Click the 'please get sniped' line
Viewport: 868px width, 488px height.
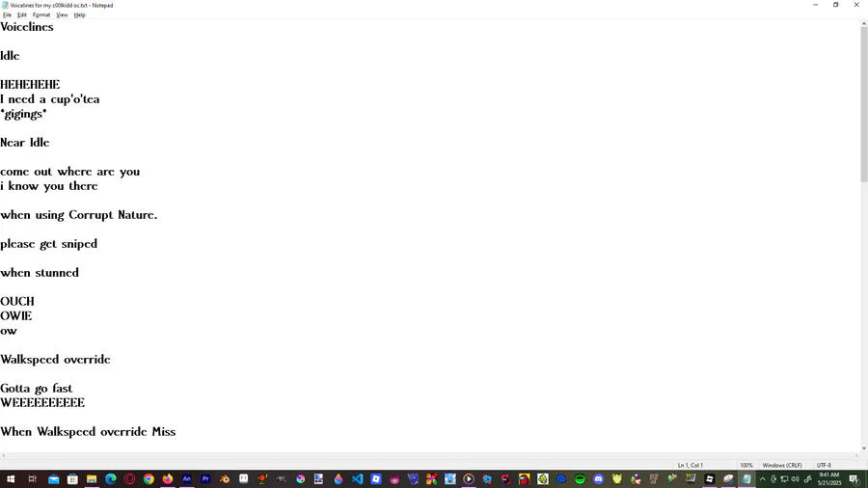coord(49,244)
